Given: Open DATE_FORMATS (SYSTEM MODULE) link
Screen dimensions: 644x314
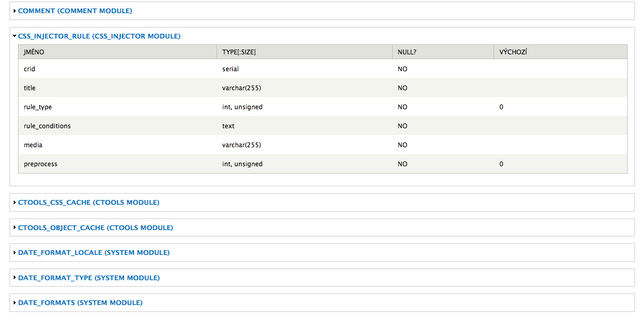Looking at the screenshot, I should point(80,303).
